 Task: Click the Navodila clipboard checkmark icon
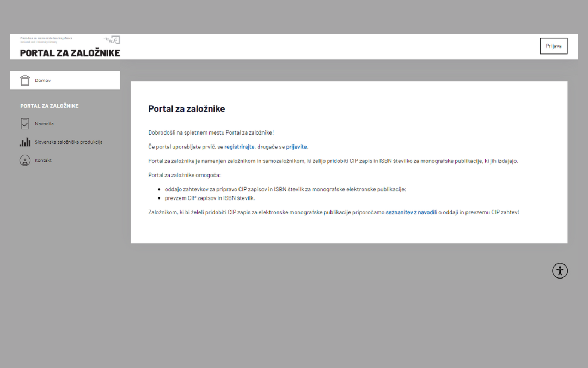click(x=25, y=124)
